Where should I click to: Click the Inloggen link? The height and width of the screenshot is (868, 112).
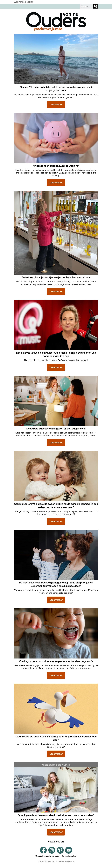tap(85, 6)
